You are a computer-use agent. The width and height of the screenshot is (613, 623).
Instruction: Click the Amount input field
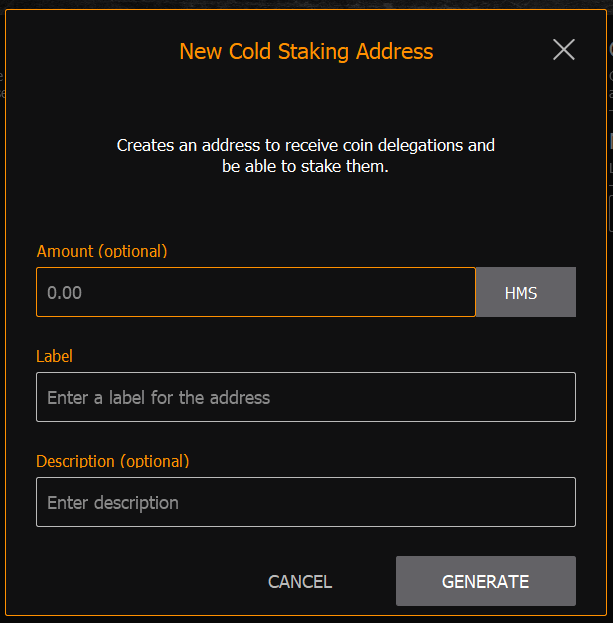(x=255, y=292)
